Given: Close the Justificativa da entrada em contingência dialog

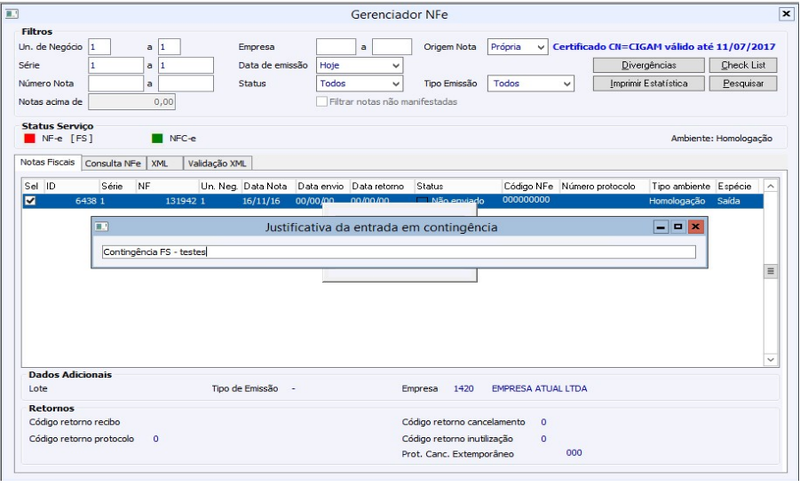Looking at the screenshot, I should coord(695,226).
